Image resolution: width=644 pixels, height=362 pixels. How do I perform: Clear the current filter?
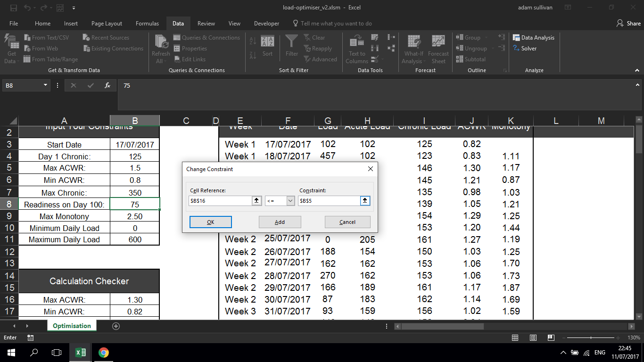(316, 37)
